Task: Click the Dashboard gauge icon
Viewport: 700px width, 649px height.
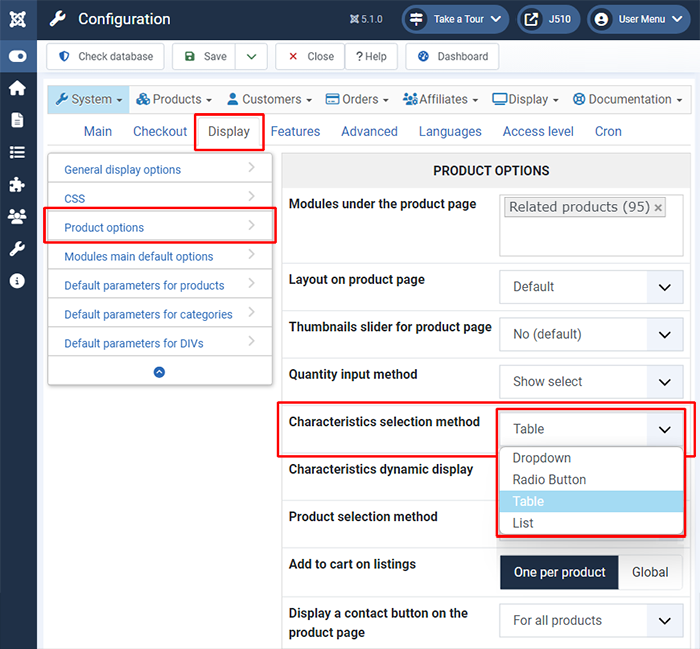Action: 423,56
